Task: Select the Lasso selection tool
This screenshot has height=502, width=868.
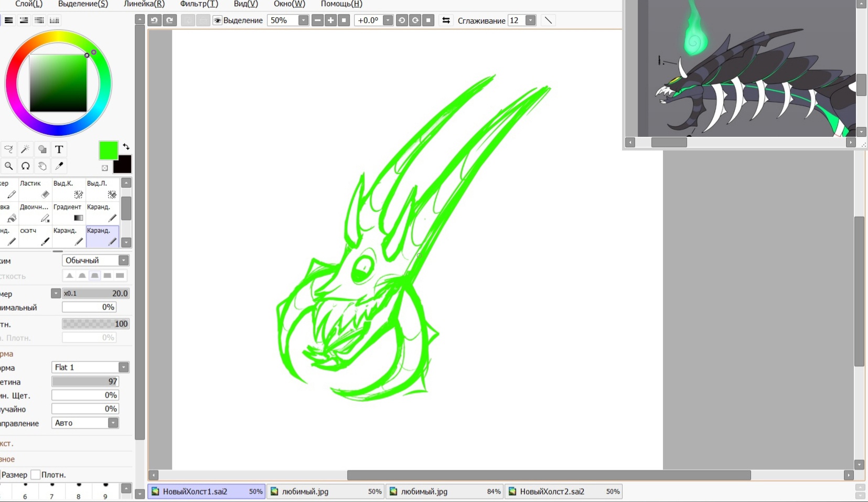Action: tap(8, 149)
